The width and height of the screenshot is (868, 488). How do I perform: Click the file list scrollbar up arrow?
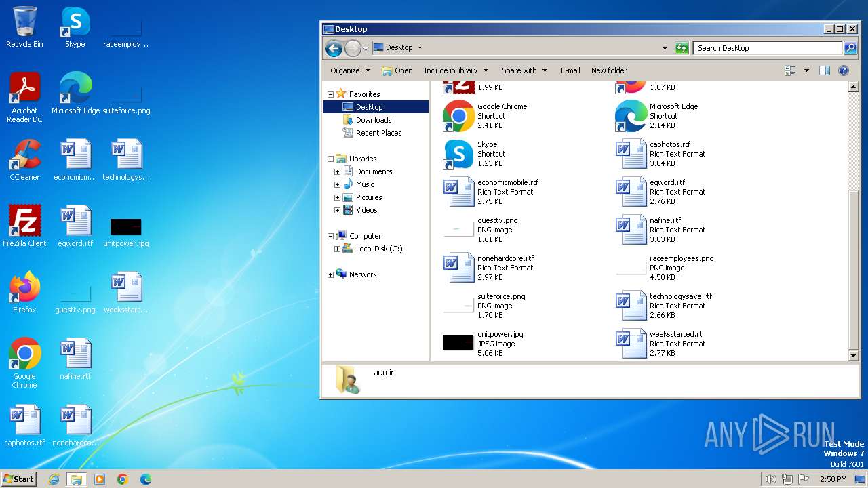coord(854,87)
